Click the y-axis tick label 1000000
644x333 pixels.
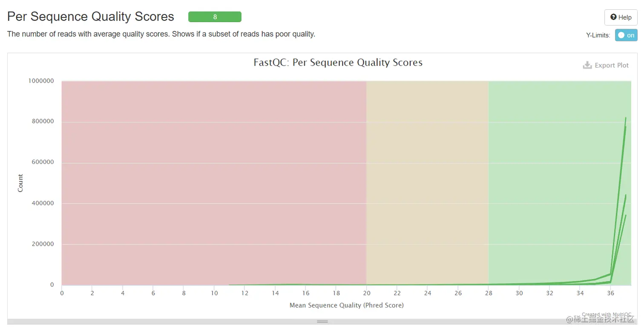tap(41, 81)
